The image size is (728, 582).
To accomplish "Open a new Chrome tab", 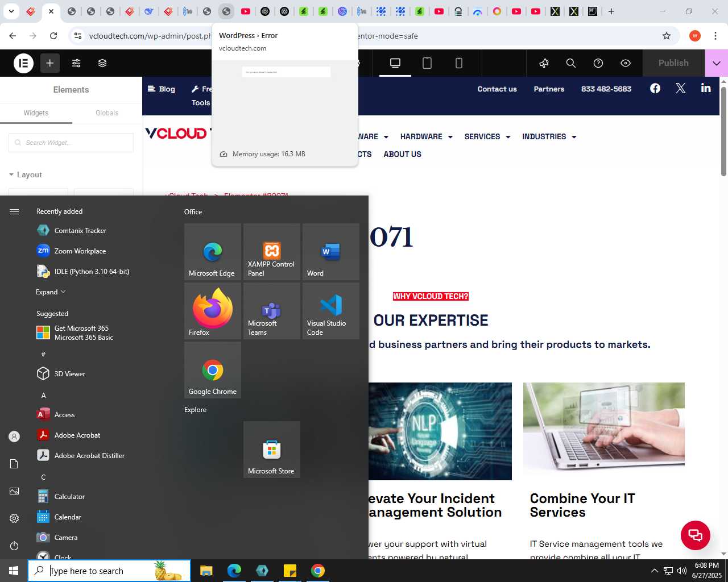I will click(x=611, y=11).
